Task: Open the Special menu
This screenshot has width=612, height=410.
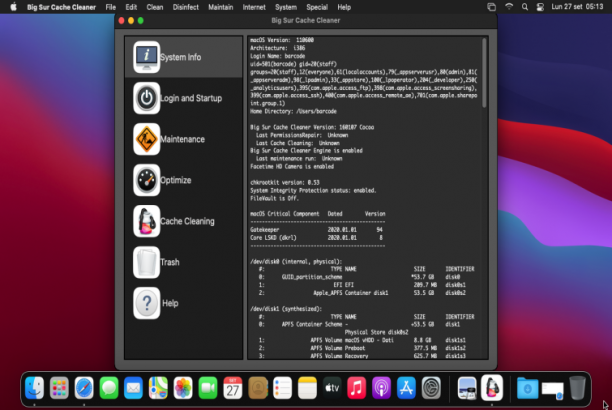Action: tap(317, 7)
